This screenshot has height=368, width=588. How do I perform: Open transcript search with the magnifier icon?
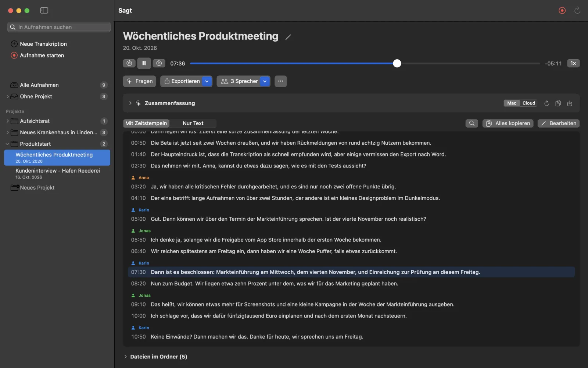pos(472,123)
